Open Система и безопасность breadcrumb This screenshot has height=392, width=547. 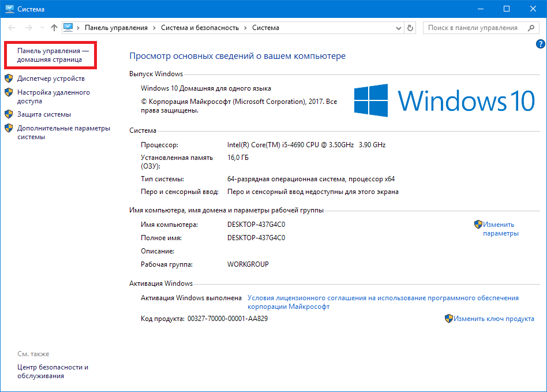tap(200, 28)
